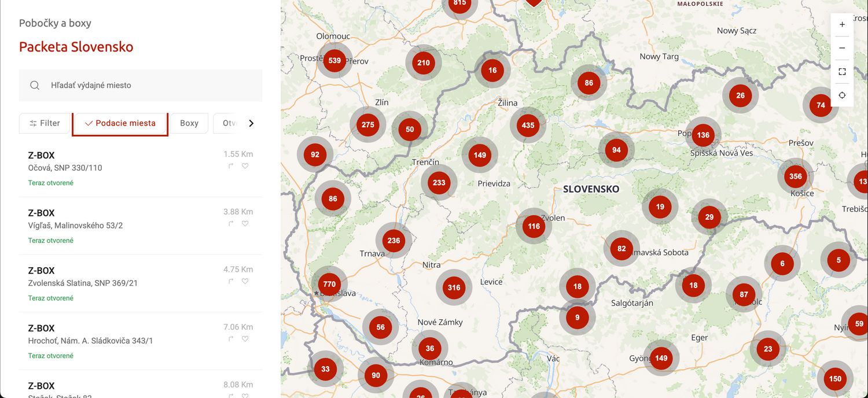
Task: Favorite the Zvolenská Slatina Z-BOX heart
Action: [x=245, y=281]
